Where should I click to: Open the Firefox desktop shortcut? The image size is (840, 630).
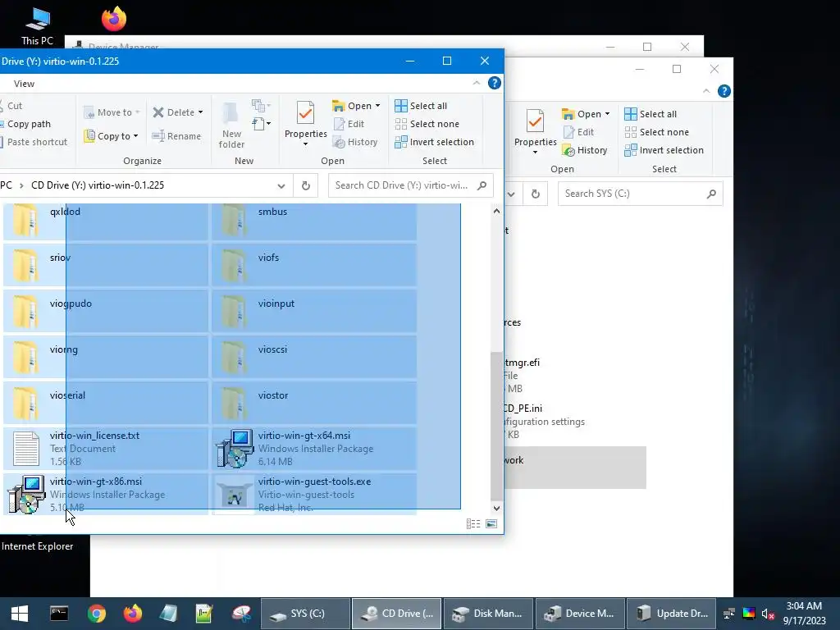pyautogui.click(x=114, y=19)
